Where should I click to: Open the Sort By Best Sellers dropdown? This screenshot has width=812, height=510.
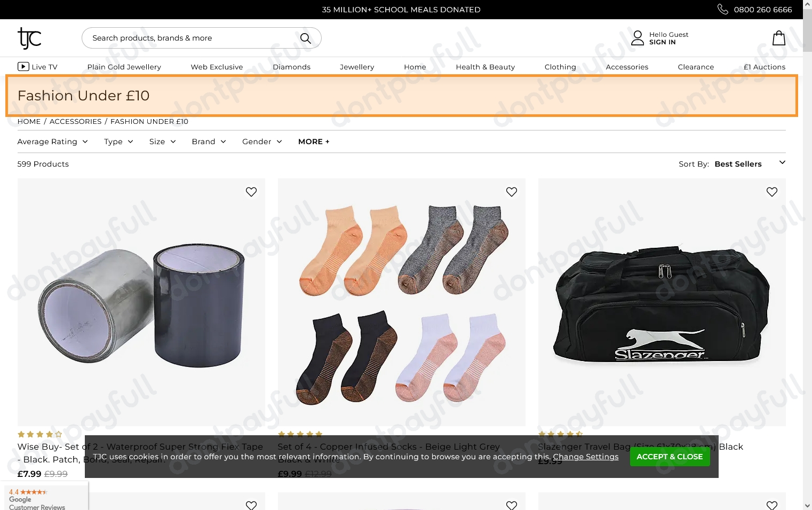click(749, 163)
